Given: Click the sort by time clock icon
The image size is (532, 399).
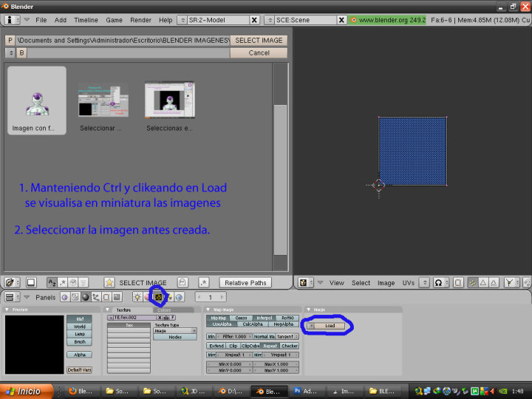Looking at the screenshot, I should coord(73,282).
